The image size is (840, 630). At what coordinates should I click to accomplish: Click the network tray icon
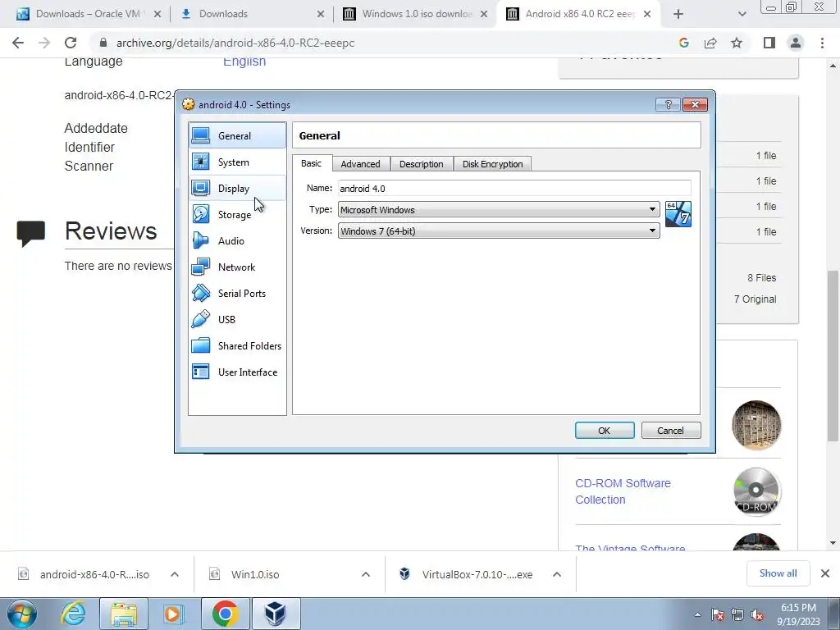(x=737, y=615)
